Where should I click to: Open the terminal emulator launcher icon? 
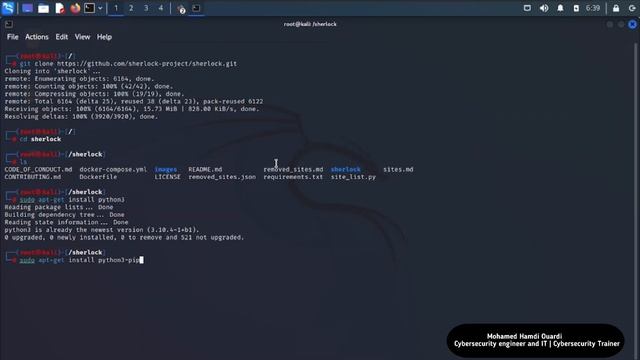coord(89,8)
